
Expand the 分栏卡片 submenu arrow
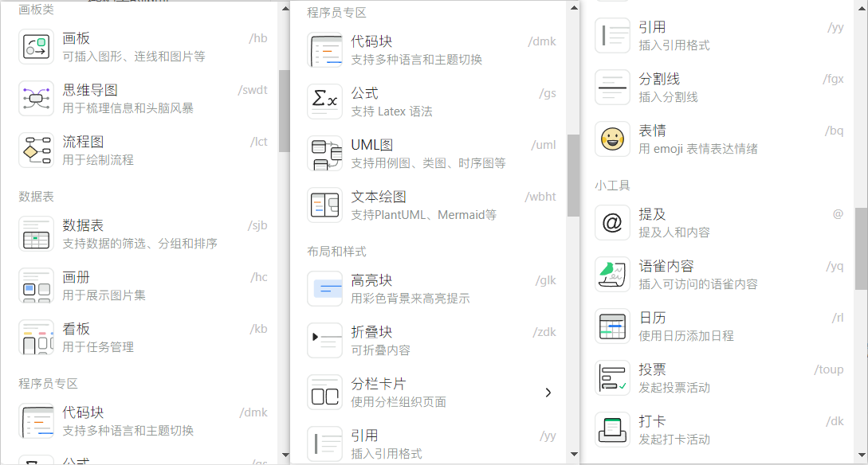[x=548, y=393]
